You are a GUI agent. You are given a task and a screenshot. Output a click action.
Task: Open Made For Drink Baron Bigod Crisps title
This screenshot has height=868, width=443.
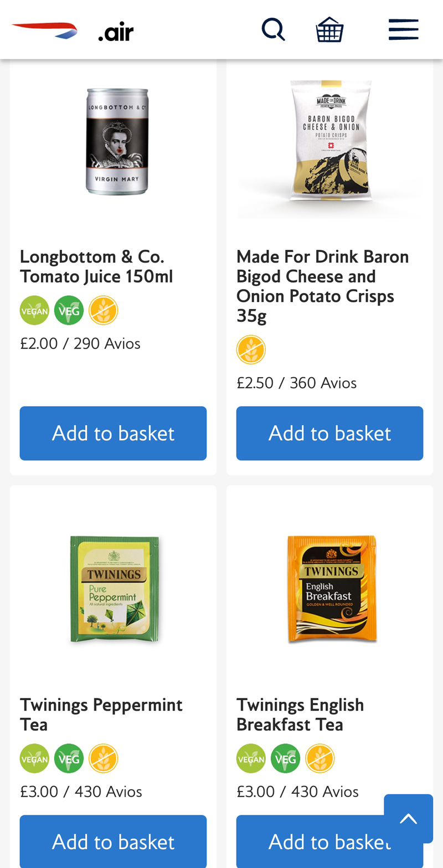coord(323,285)
